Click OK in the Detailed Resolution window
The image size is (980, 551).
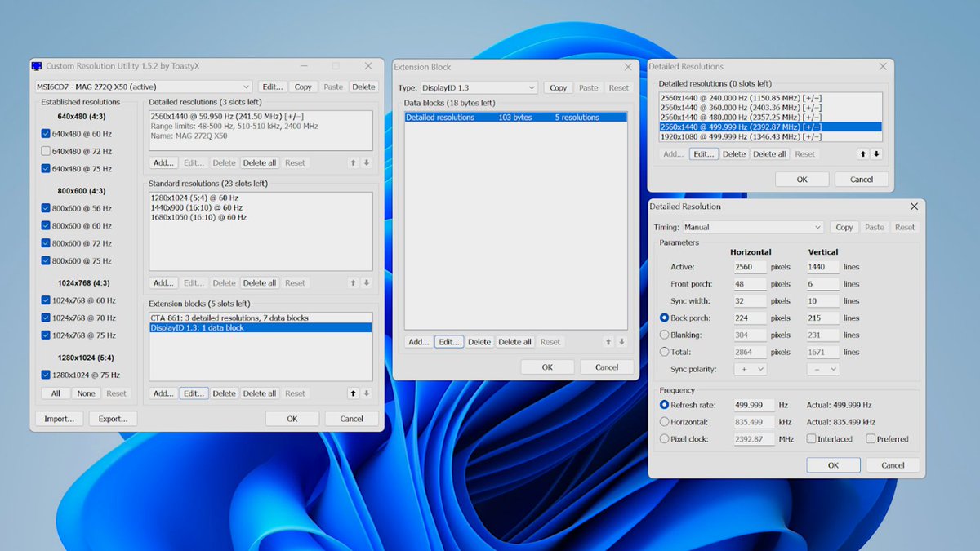(x=833, y=464)
